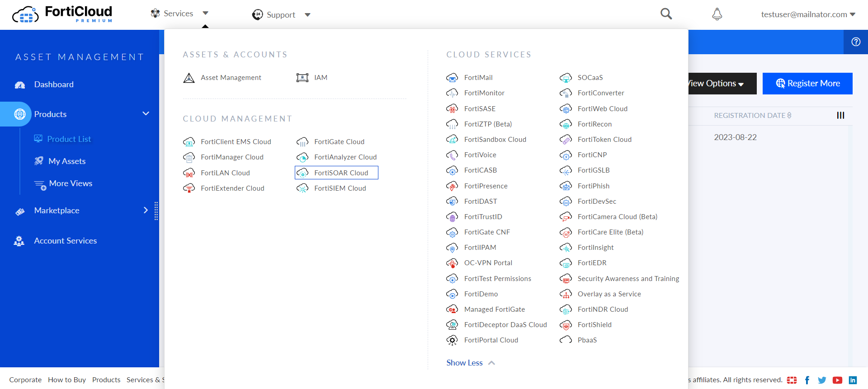This screenshot has height=389, width=868.
Task: Click the IAM icon
Action: pos(302,78)
